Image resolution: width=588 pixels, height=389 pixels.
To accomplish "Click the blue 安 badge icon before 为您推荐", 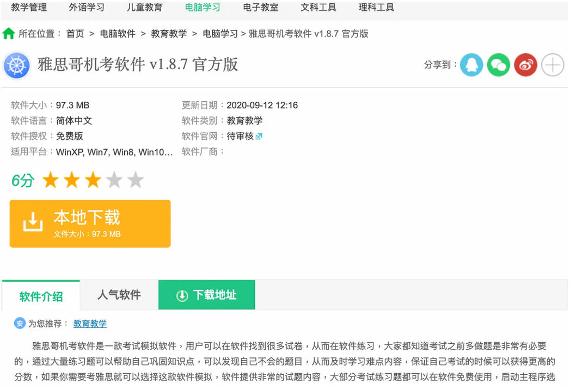I will [20, 323].
